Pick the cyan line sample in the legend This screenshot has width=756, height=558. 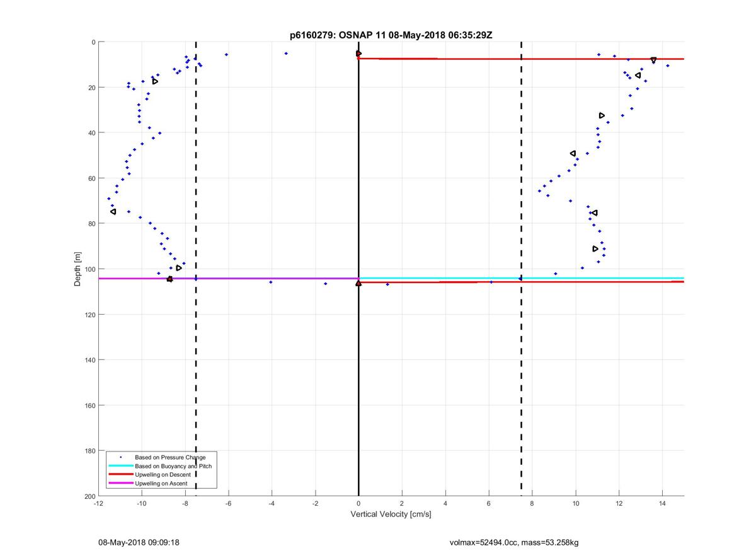click(120, 466)
